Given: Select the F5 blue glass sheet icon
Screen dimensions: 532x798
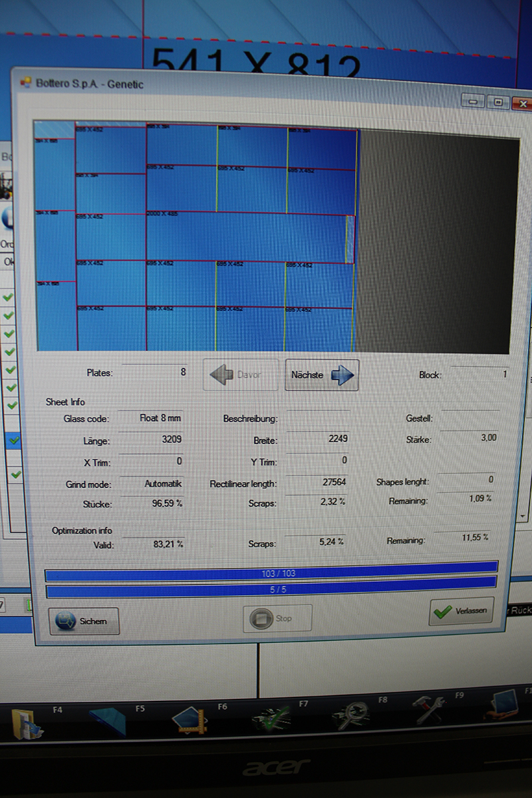Looking at the screenshot, I should coord(108,723).
